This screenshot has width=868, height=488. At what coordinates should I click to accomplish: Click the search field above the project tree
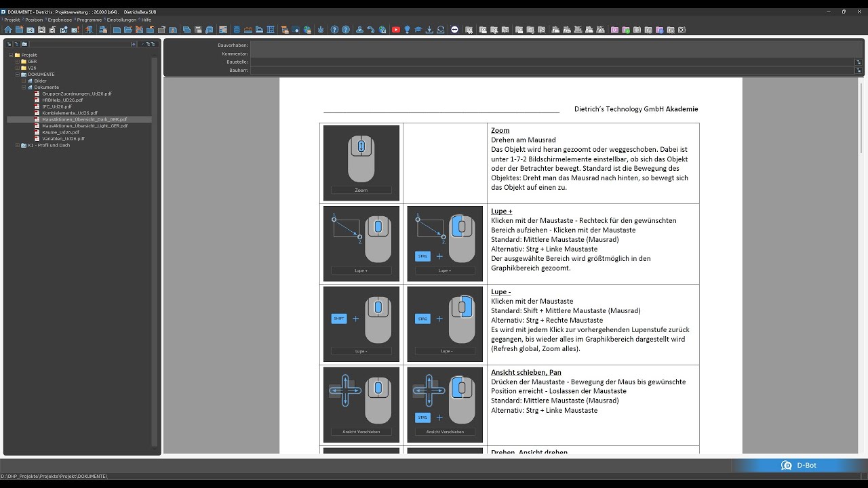tap(79, 44)
